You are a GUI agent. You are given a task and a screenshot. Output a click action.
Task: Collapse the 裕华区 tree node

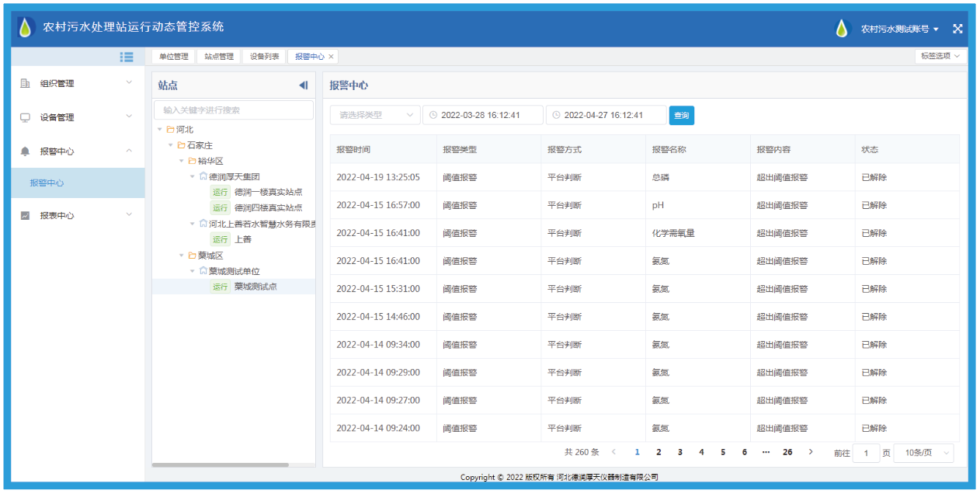(182, 161)
